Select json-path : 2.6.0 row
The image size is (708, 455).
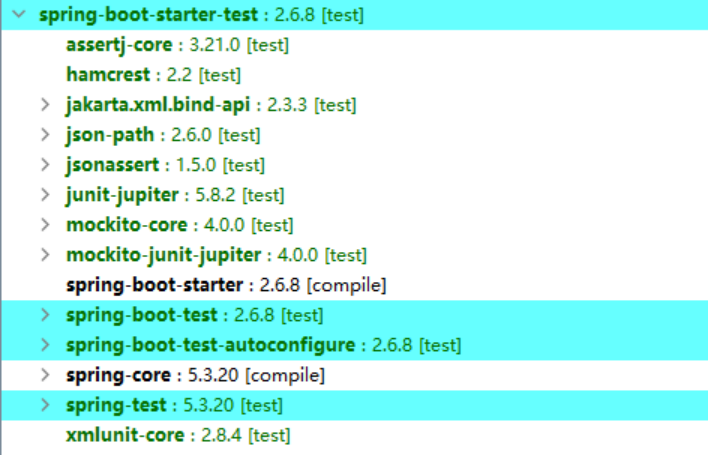355,135
